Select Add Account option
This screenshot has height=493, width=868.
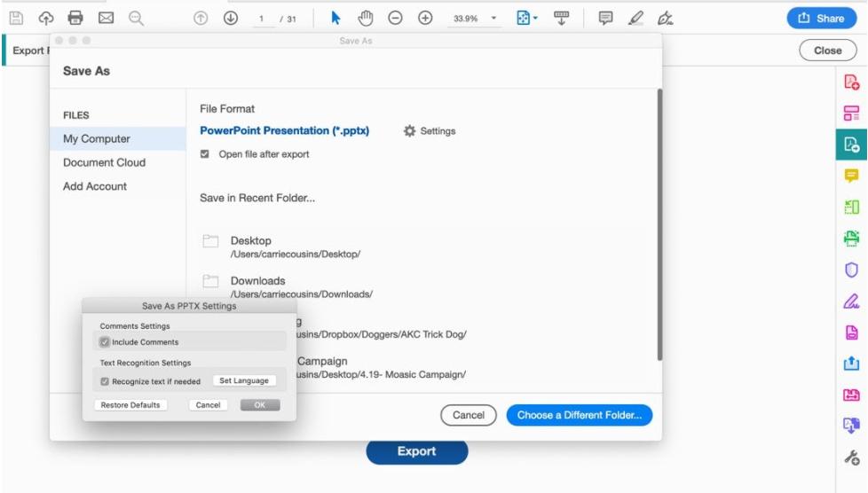click(x=95, y=186)
